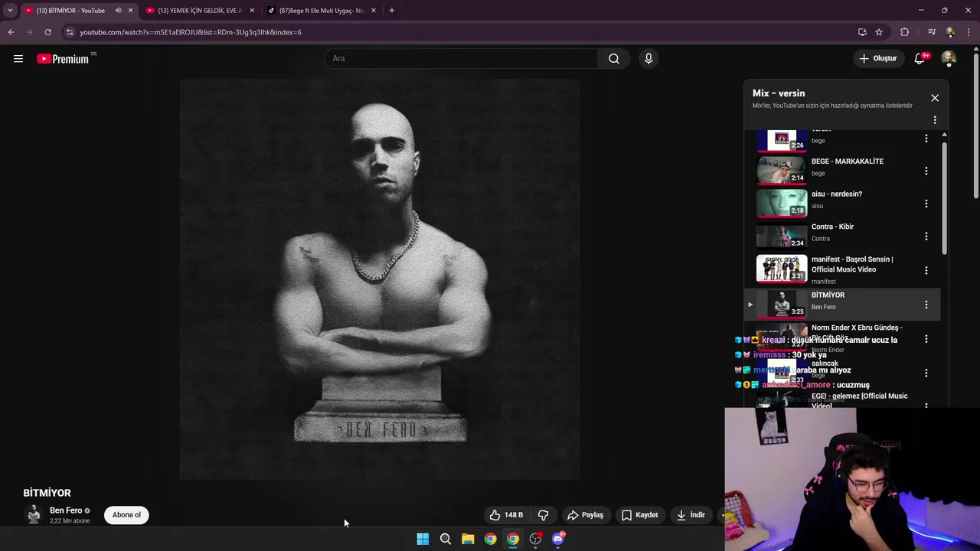Save video with Kaydet button
This screenshot has width=980, height=551.
pos(639,515)
